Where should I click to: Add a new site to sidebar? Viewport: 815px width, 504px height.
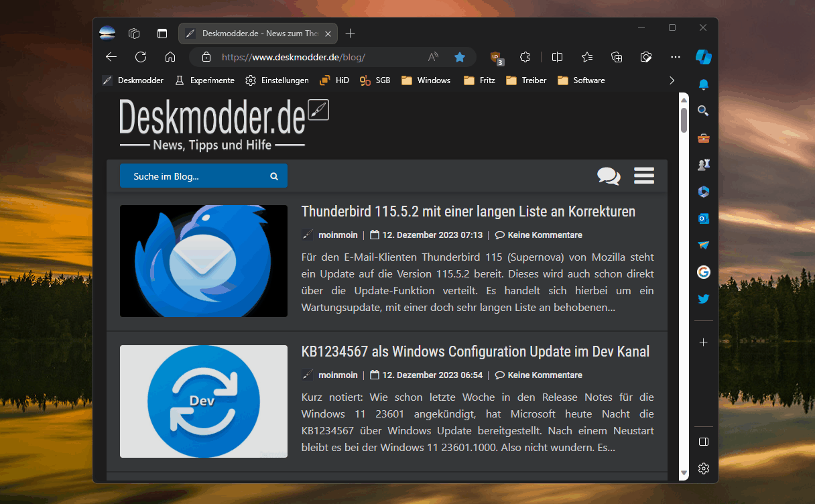[x=704, y=342]
